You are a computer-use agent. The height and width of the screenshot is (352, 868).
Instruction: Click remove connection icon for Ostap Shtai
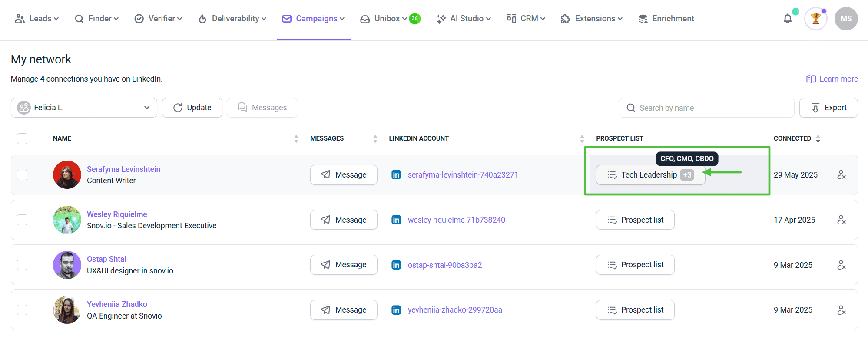coord(841,265)
